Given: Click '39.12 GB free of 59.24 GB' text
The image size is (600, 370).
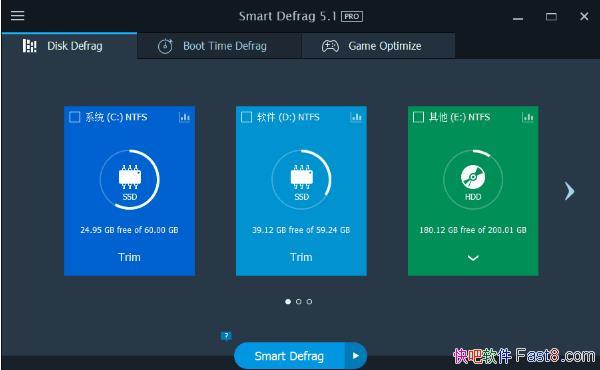Looking at the screenshot, I should 301,230.
